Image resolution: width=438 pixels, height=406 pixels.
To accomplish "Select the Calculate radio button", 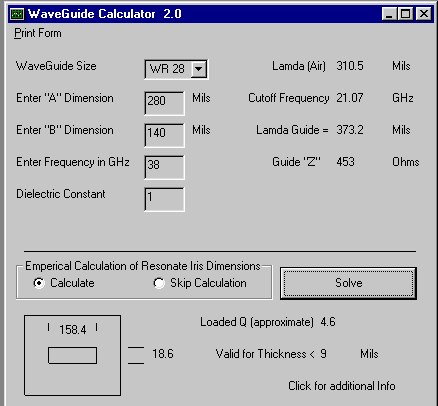I will (39, 283).
